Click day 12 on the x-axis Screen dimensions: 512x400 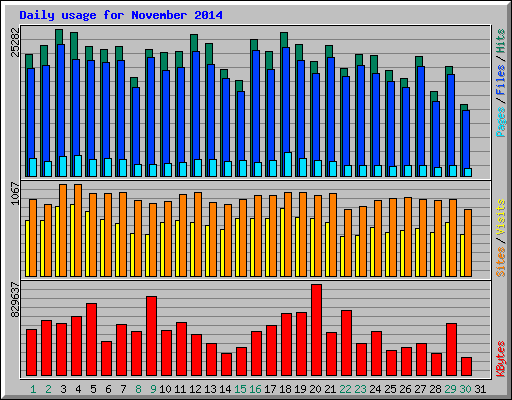[195, 389]
